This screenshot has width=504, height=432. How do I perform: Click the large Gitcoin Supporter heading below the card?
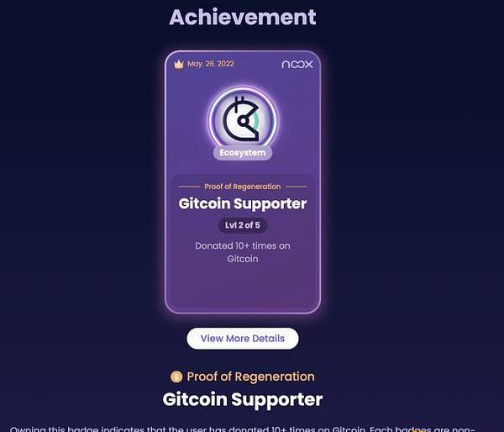[243, 399]
